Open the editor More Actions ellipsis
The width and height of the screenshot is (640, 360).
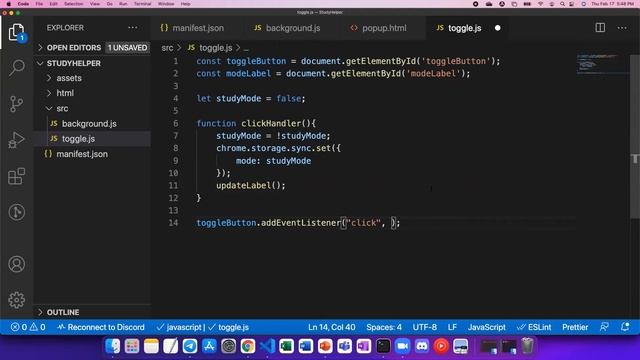tap(622, 28)
